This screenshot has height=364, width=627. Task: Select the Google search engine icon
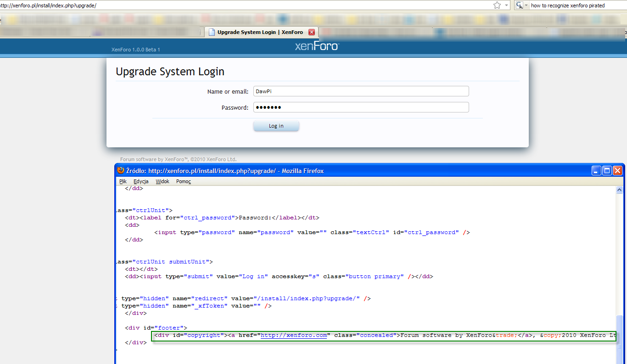[x=520, y=5]
